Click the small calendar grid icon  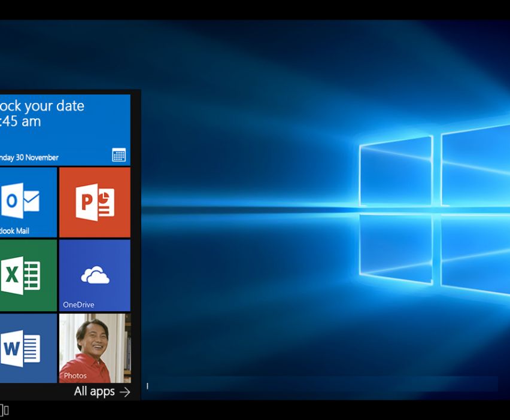click(x=119, y=155)
